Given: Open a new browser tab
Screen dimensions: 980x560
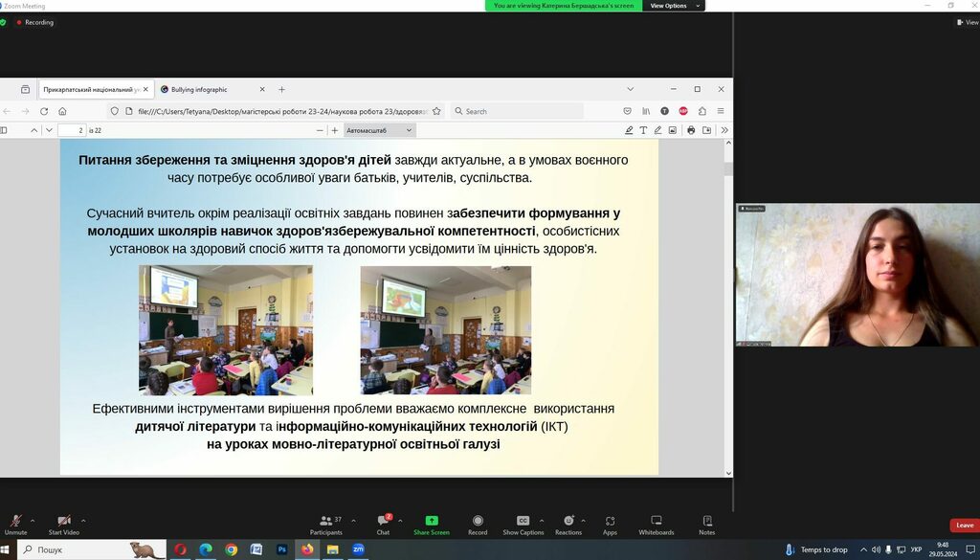Looking at the screenshot, I should coord(281,89).
